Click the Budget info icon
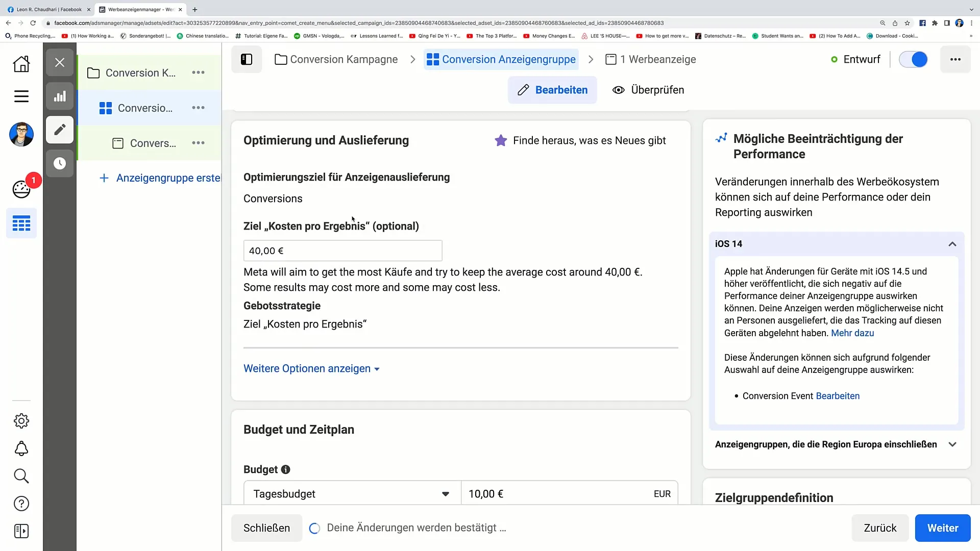The height and width of the screenshot is (551, 980). [286, 469]
